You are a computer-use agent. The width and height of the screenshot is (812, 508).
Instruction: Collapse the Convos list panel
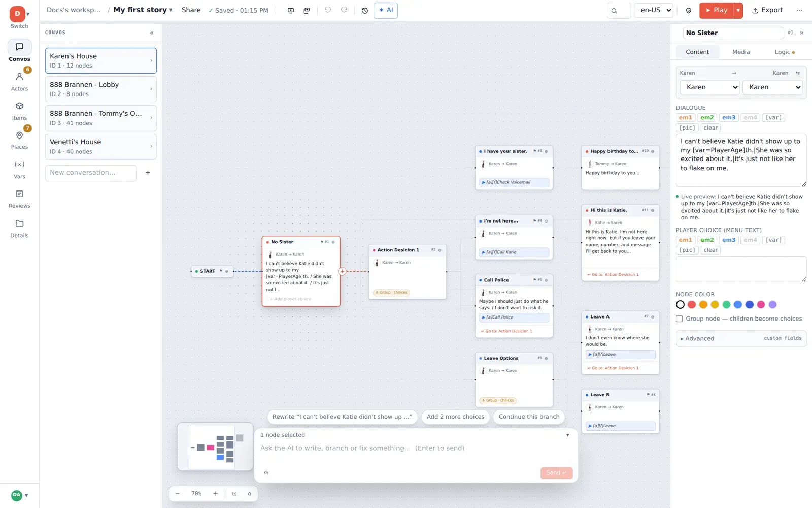[x=152, y=33]
